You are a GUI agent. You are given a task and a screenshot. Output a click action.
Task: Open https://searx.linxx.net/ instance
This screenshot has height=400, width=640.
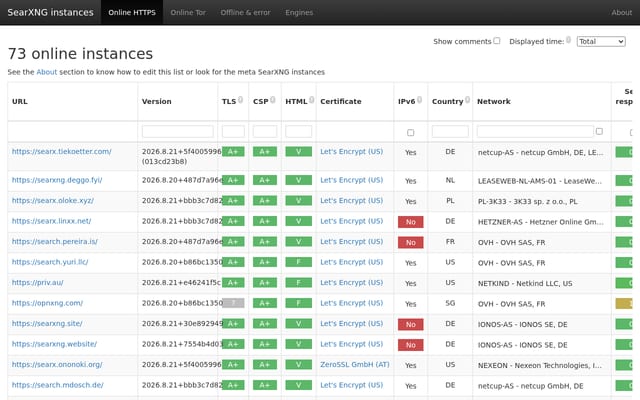pos(51,221)
